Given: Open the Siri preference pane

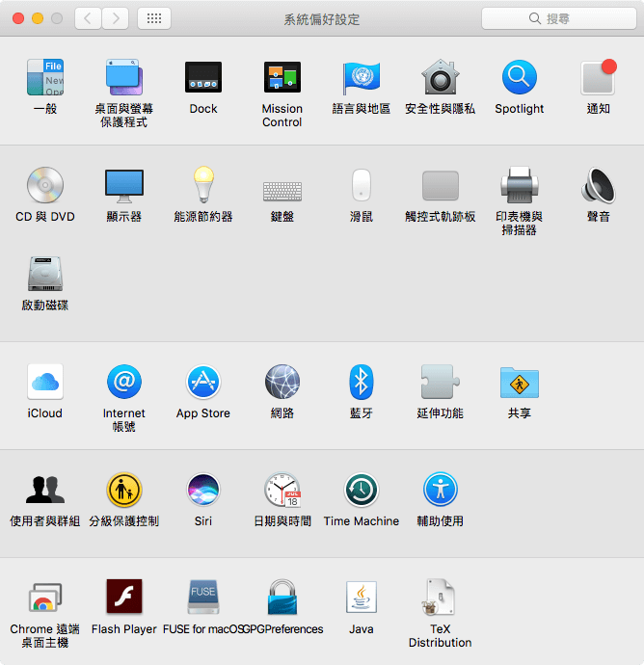Looking at the screenshot, I should (203, 490).
